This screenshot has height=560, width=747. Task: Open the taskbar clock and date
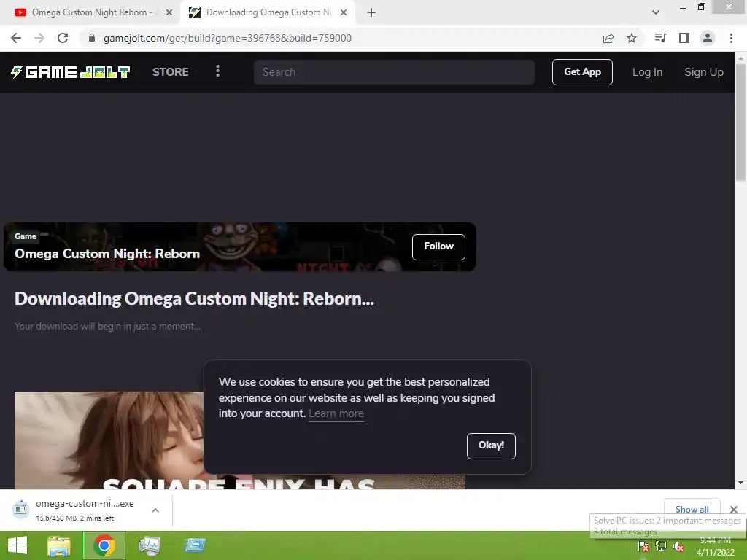tap(715, 547)
